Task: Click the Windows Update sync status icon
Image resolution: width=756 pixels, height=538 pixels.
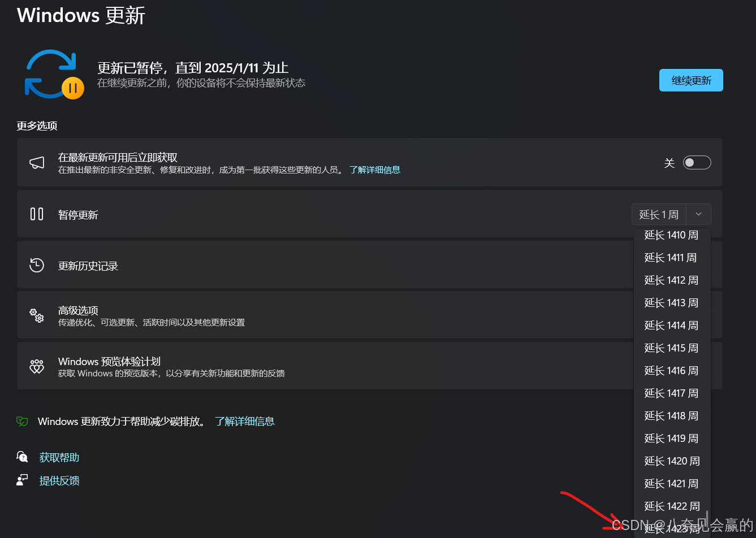Action: click(54, 75)
